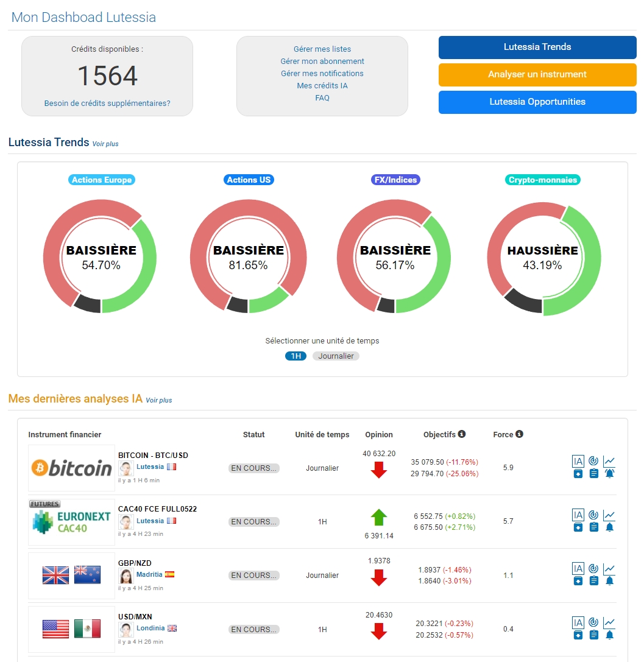Open the IA analysis icon in the GBP/NZD row
The height and width of the screenshot is (662, 644).
coord(578,568)
